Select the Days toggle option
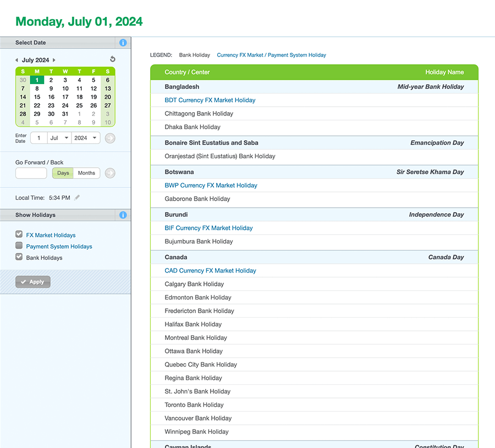The height and width of the screenshot is (448, 495). pos(63,173)
